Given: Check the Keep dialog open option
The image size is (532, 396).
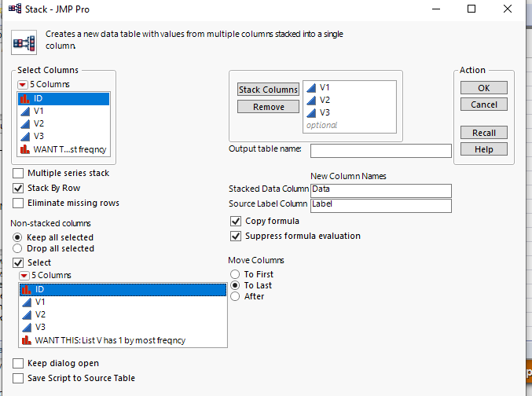Looking at the screenshot, I should 19,363.
